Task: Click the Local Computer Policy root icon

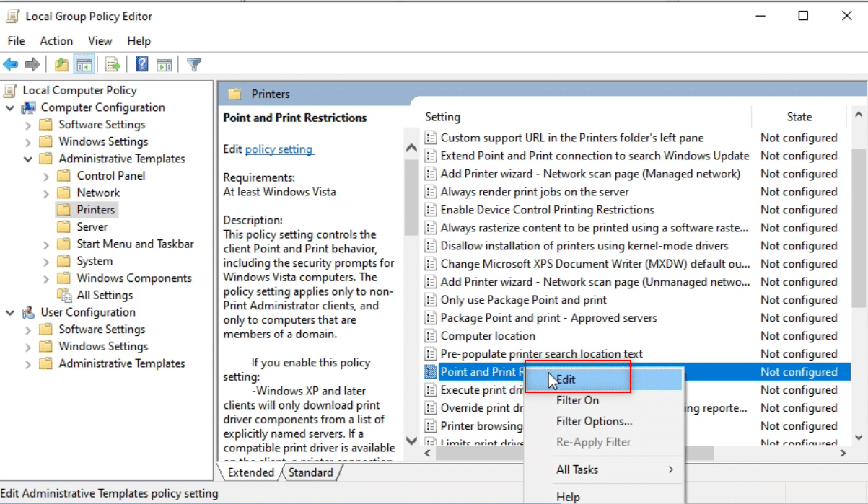Action: pos(10,90)
